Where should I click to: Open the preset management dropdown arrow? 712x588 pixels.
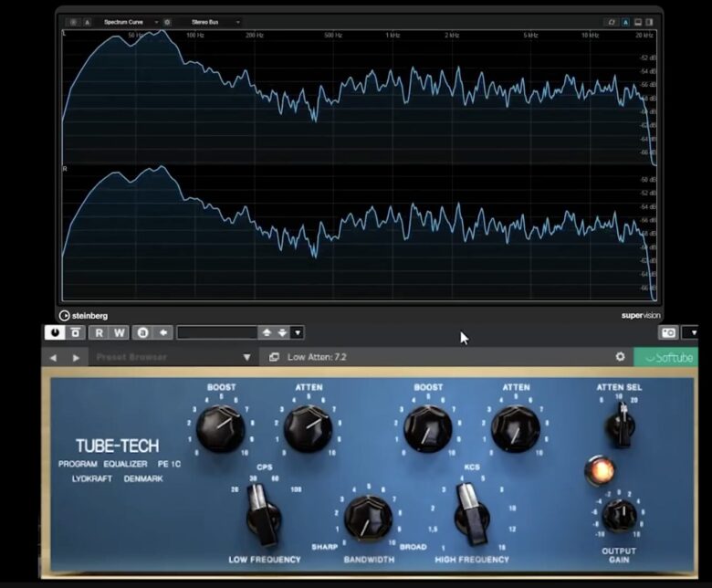[x=298, y=333]
